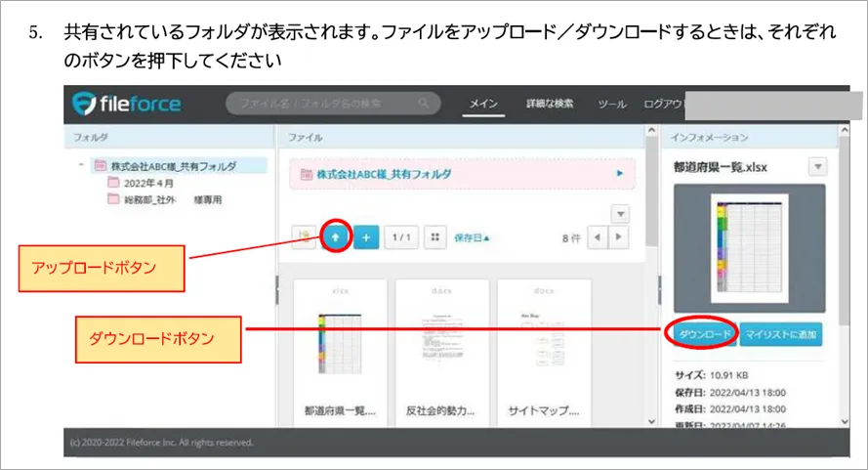Click the search magnifier icon
The height and width of the screenshot is (470, 868).
tap(424, 104)
